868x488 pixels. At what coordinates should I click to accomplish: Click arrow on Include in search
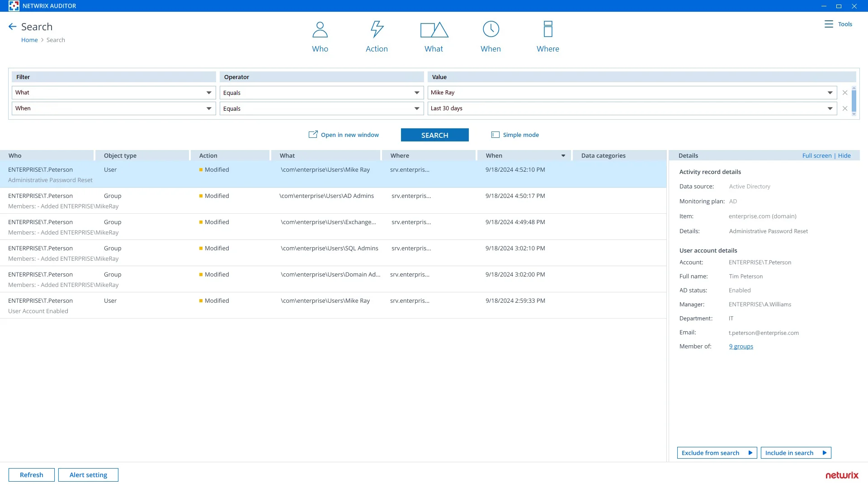pyautogui.click(x=824, y=453)
